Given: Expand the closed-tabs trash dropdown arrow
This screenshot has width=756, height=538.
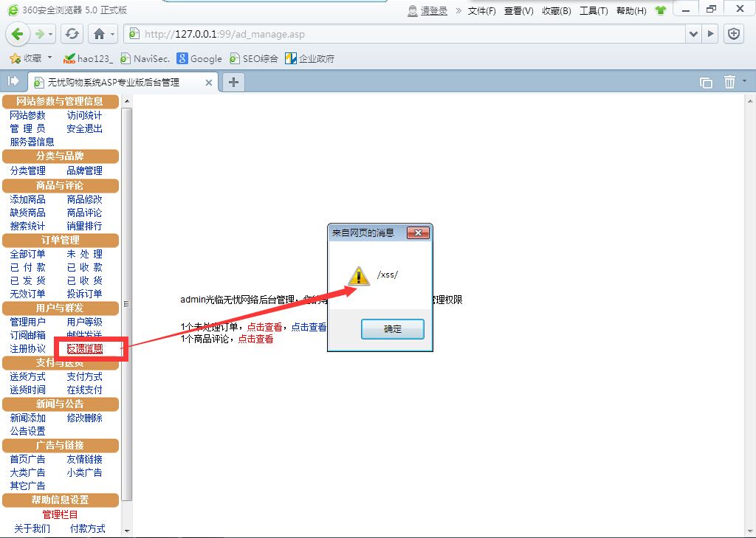Looking at the screenshot, I should 744,80.
